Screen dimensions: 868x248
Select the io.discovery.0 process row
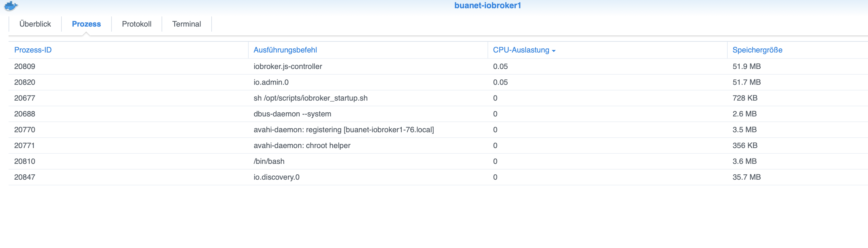click(276, 177)
